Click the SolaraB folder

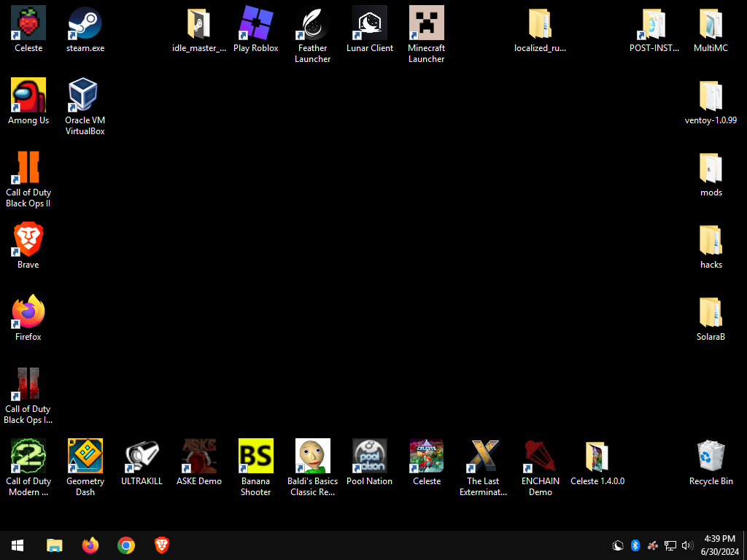711,311
